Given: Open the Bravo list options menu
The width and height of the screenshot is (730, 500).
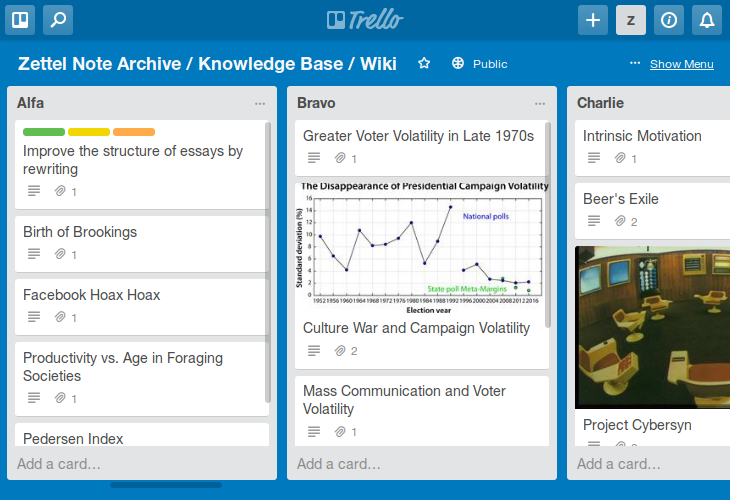Looking at the screenshot, I should [x=540, y=103].
